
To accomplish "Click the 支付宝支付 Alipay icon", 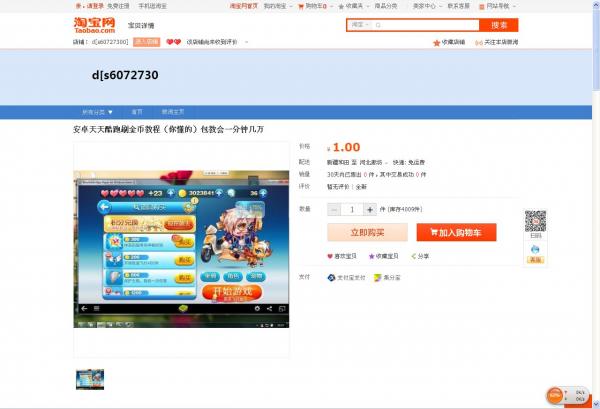I will click(331, 277).
